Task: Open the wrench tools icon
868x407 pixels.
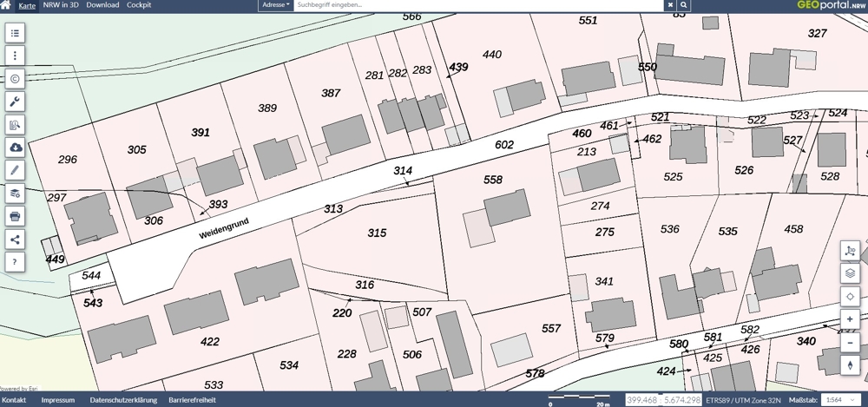Action: [x=15, y=102]
